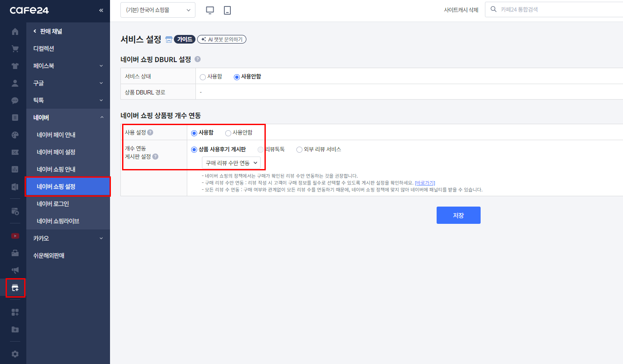
Task: Click the 저장 save button
Action: pyautogui.click(x=459, y=215)
